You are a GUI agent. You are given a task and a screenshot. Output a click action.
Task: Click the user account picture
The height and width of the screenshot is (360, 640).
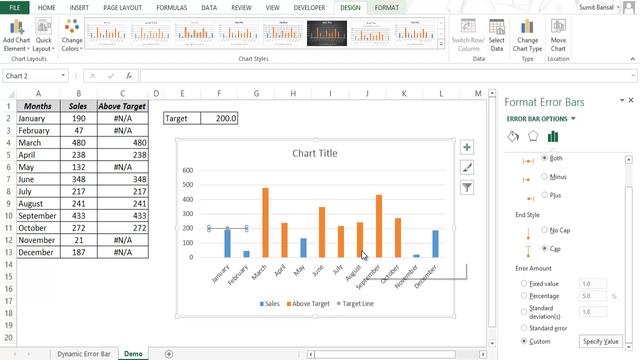tap(630, 7)
